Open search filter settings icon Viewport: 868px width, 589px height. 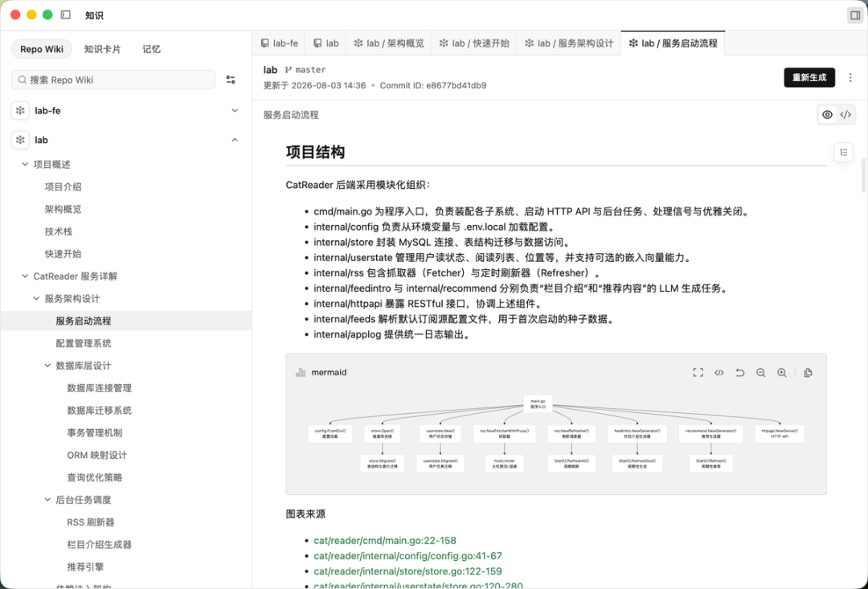click(x=231, y=80)
